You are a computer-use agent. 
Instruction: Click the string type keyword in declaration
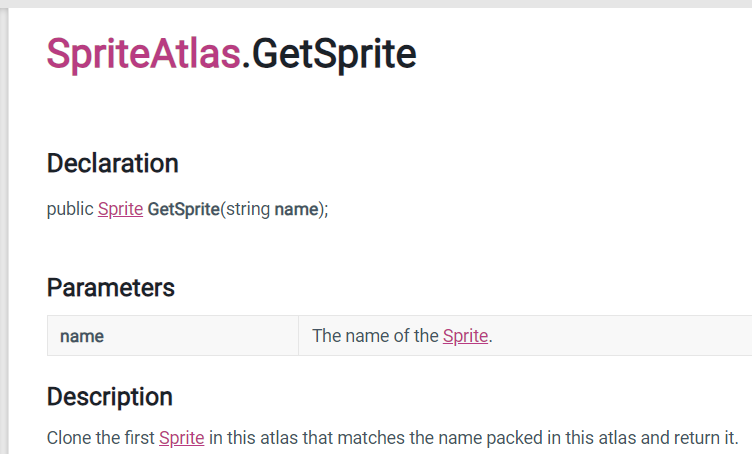pos(248,210)
